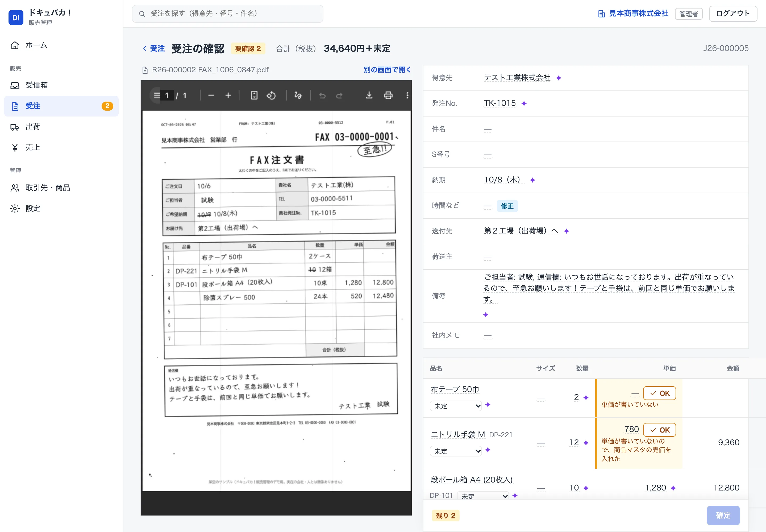Open 未定 dropdown under 布テープ 50巾
This screenshot has height=532, width=766.
pos(456,406)
